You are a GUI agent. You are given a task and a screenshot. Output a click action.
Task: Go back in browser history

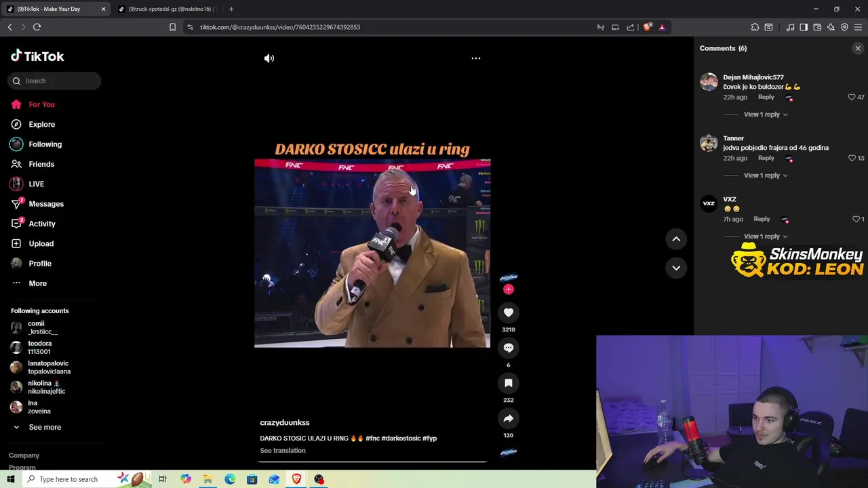[9, 27]
